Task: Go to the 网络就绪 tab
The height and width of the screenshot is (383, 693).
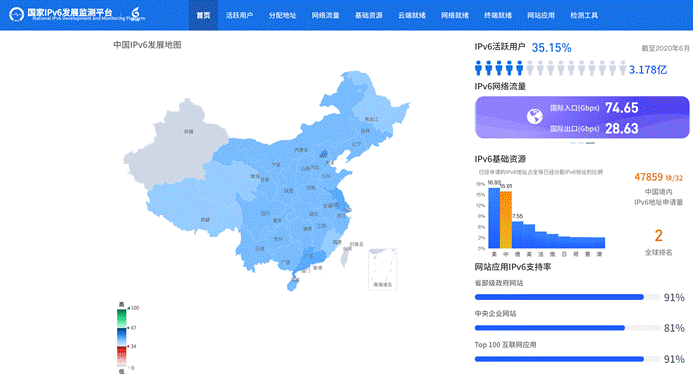Action: tap(455, 15)
